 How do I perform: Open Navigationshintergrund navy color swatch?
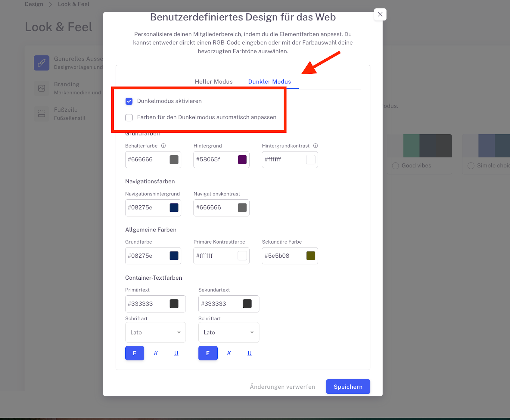(x=174, y=208)
